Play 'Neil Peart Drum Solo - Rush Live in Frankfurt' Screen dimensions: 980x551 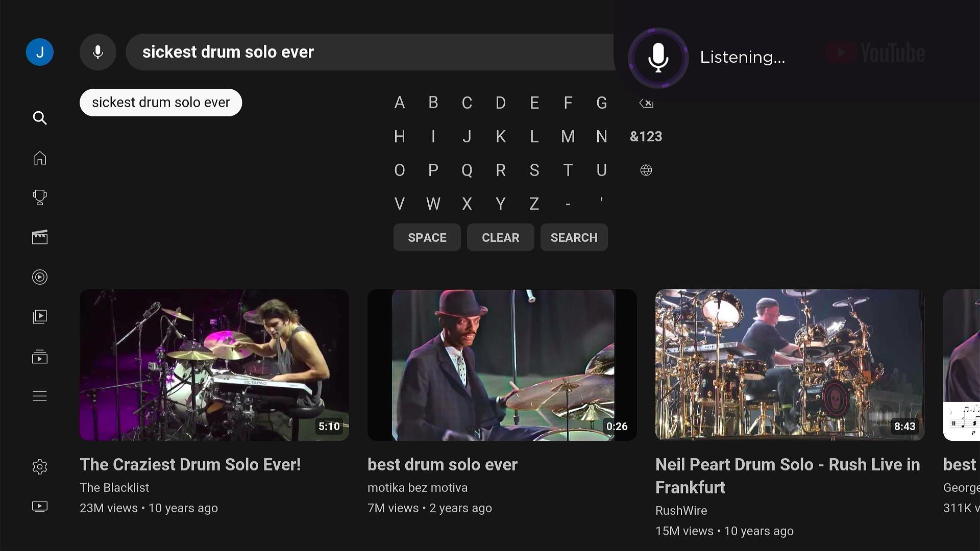coord(789,365)
